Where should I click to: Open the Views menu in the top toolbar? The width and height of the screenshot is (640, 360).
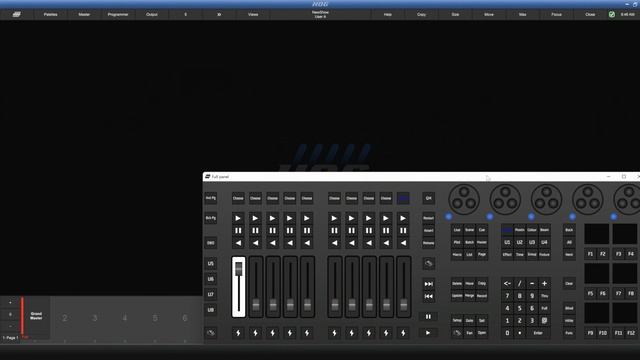(x=253, y=14)
